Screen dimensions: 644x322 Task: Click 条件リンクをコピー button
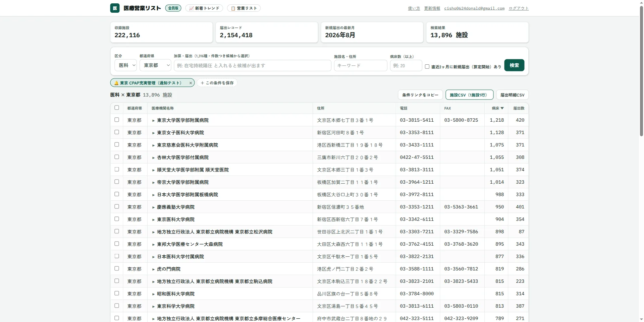pyautogui.click(x=420, y=95)
